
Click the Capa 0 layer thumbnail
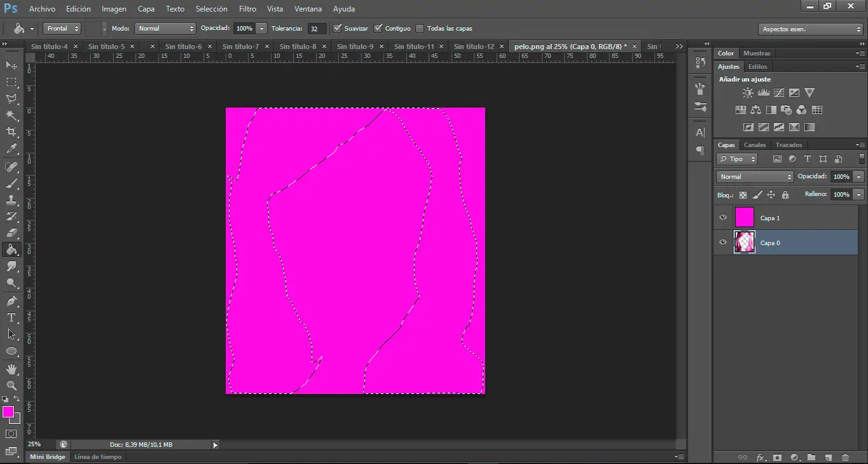point(744,243)
